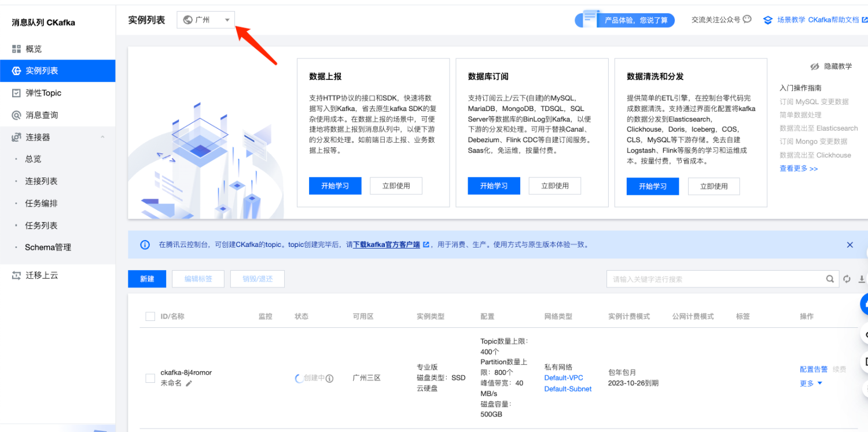Screen dimensions: 868x432
Task: Click the 实例列表 sidebar icon
Action: pyautogui.click(x=16, y=71)
